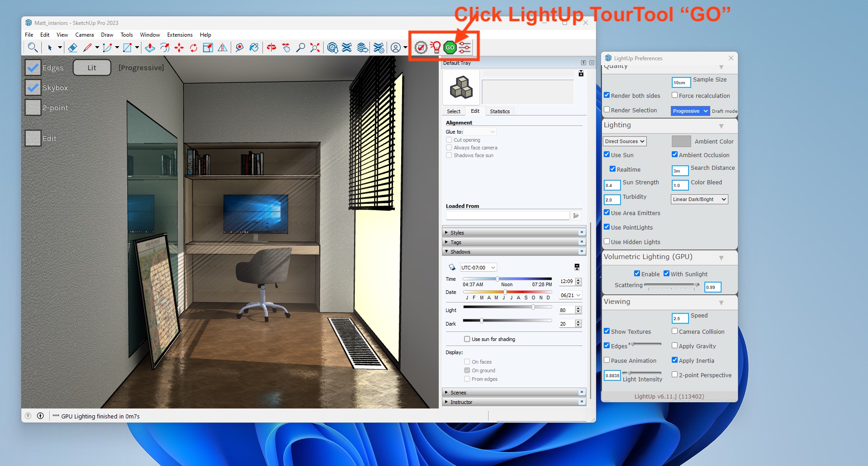Screen dimensions: 868x466
Task: Activate the Orbit tool
Action: click(x=271, y=48)
